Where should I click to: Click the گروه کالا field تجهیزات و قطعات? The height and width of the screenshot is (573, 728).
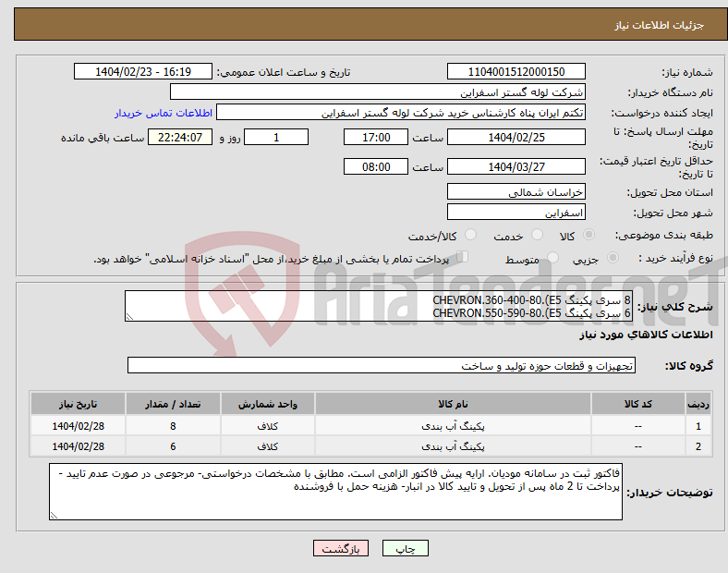(382, 365)
